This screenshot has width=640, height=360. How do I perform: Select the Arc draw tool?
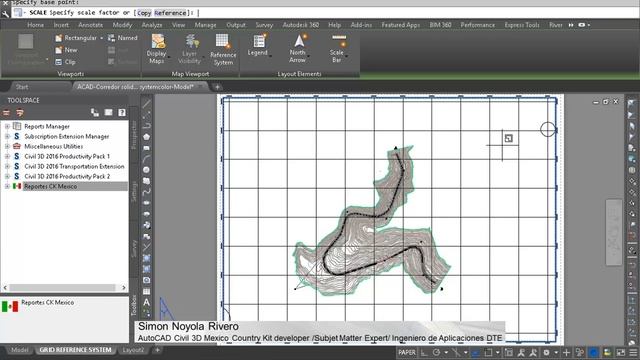[x=147, y=159]
